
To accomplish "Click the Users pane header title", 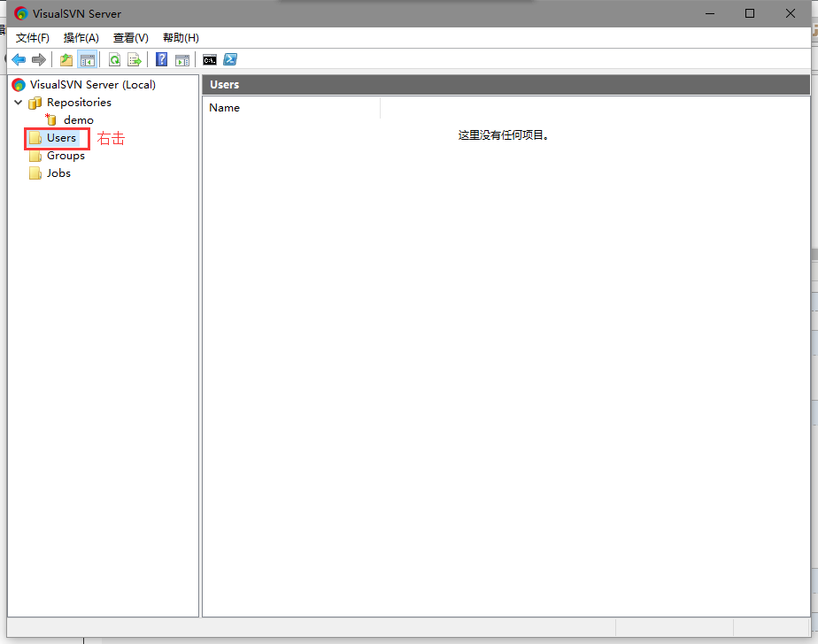I will point(224,84).
